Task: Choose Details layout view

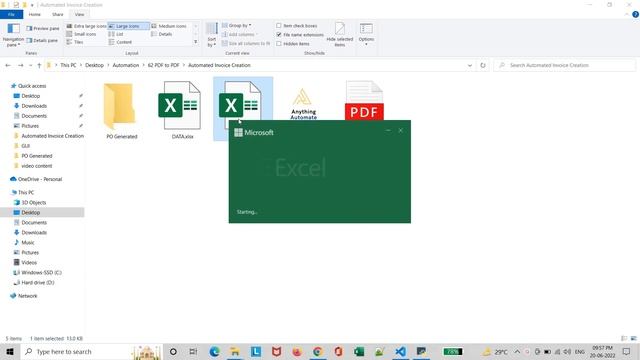Action: point(162,34)
